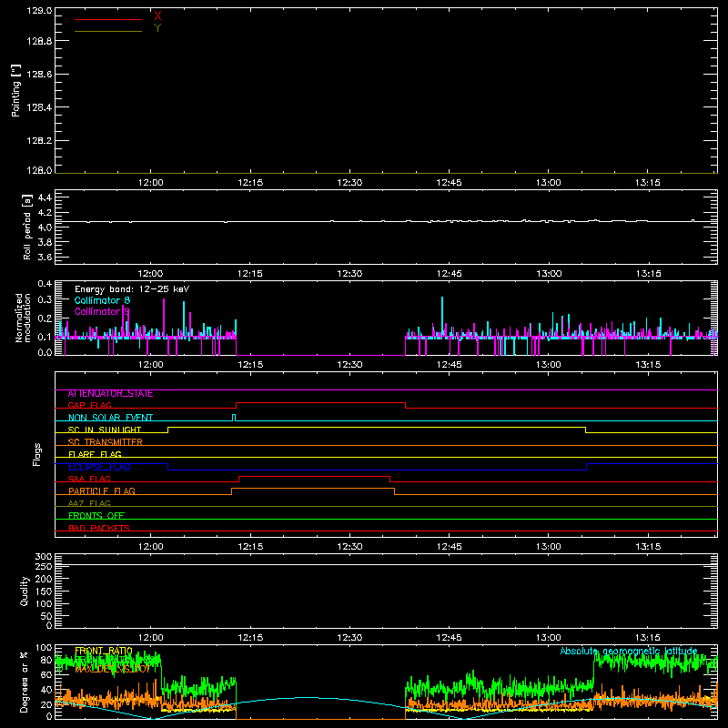The image size is (728, 728).
Task: Click the 13:15 label under the Pointing plot
Action: [648, 183]
